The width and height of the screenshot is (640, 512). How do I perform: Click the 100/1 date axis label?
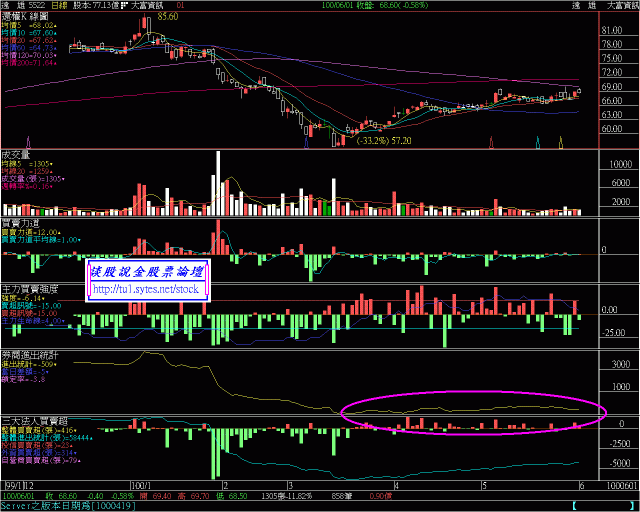[142, 486]
